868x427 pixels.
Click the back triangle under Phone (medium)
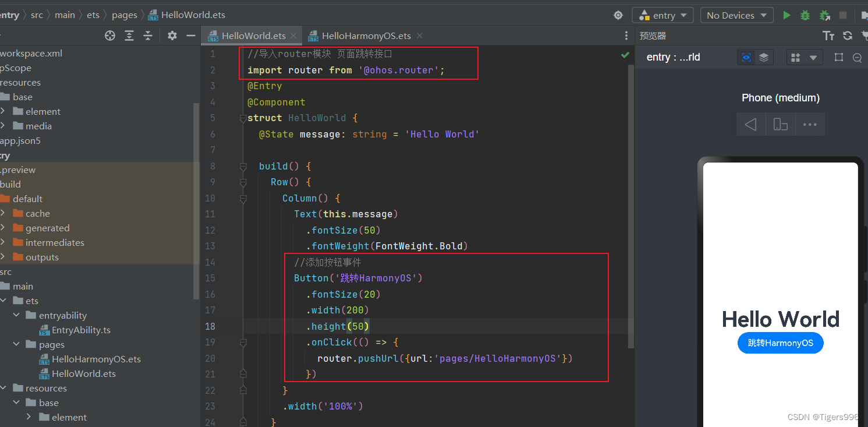point(751,124)
